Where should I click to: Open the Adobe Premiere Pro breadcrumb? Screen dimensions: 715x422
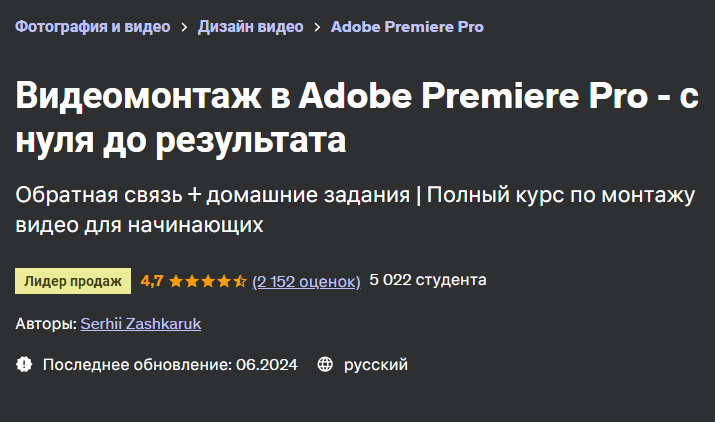click(407, 27)
